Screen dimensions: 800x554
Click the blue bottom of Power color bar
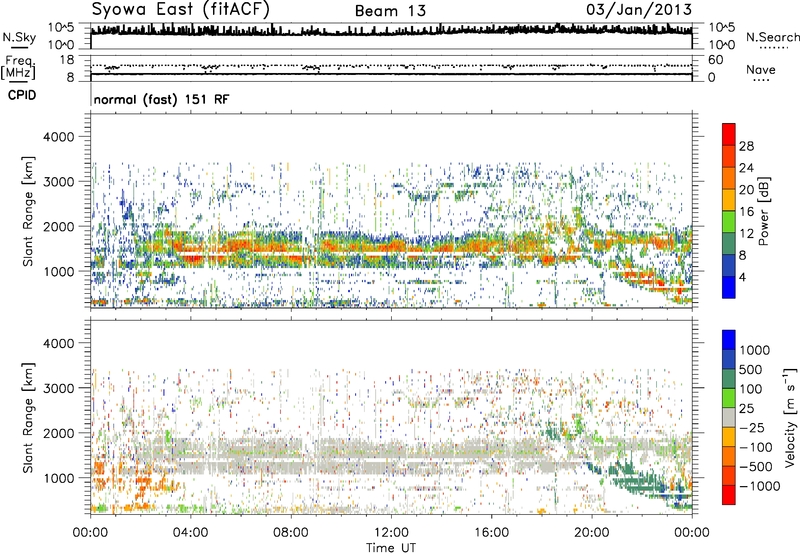pyautogui.click(x=729, y=288)
